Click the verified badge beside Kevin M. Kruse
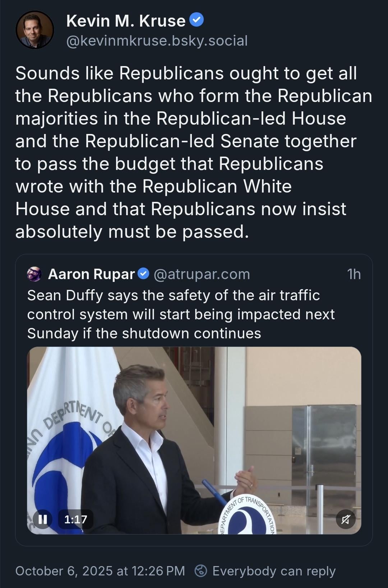 [x=197, y=20]
